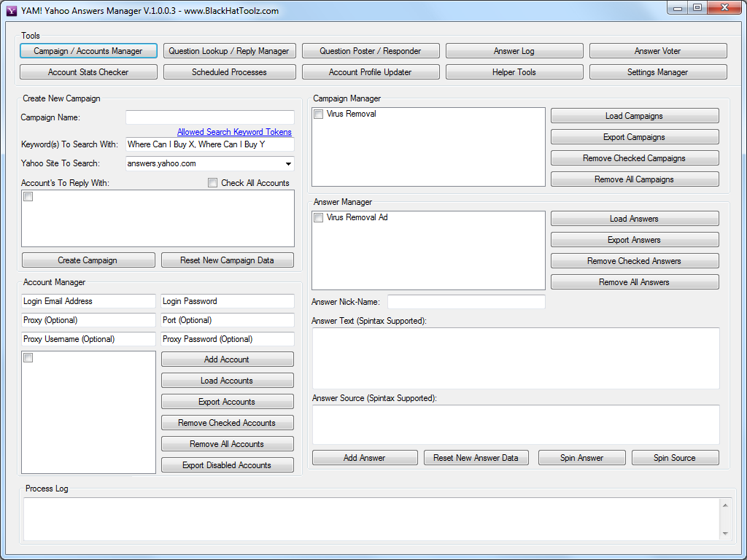Click Remove All Answers
This screenshot has width=747, height=560.
coord(635,282)
